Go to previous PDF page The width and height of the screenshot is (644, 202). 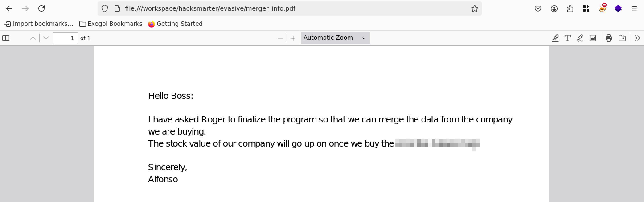[x=33, y=38]
